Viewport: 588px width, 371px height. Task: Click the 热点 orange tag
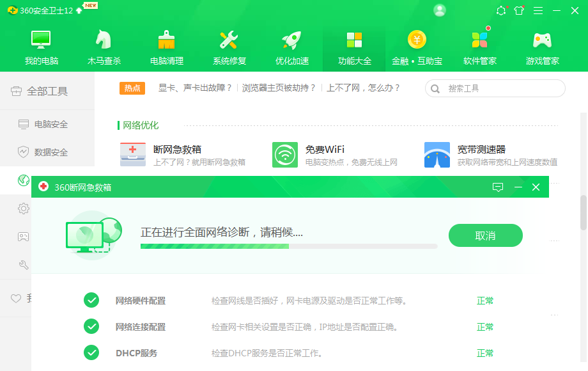point(132,88)
